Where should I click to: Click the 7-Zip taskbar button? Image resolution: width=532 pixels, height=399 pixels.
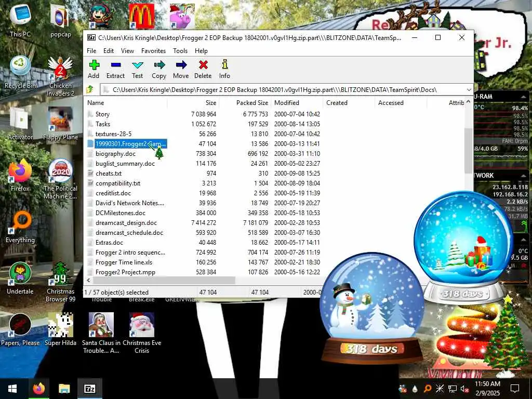pyautogui.click(x=89, y=389)
